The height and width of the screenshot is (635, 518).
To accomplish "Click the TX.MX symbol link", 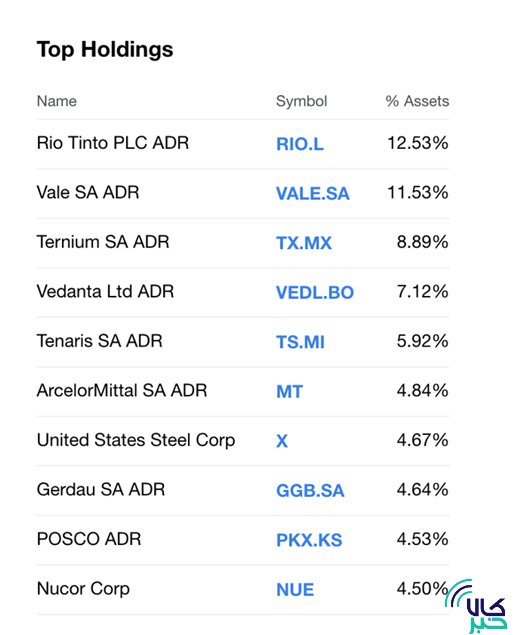I will click(x=304, y=243).
